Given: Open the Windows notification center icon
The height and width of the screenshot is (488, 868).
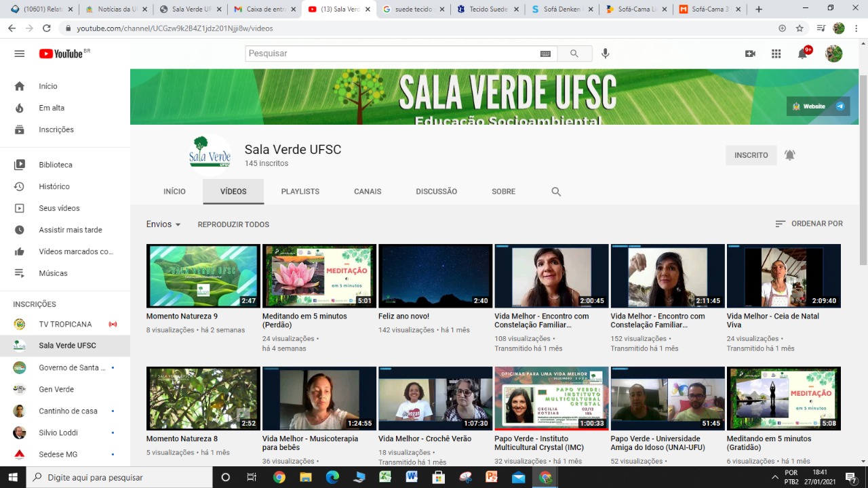Looking at the screenshot, I should pyautogui.click(x=850, y=477).
